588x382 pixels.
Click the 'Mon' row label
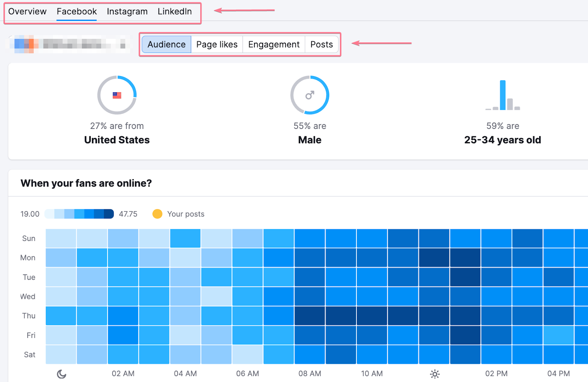point(28,258)
